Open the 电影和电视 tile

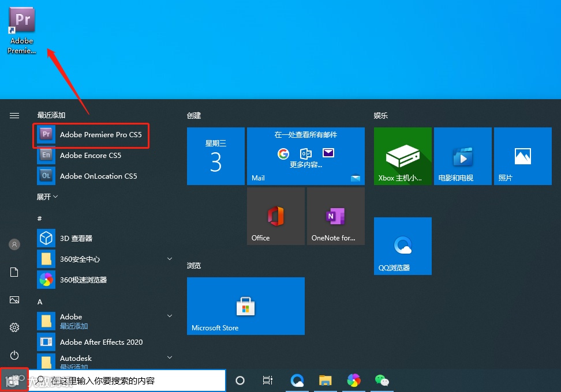[463, 156]
